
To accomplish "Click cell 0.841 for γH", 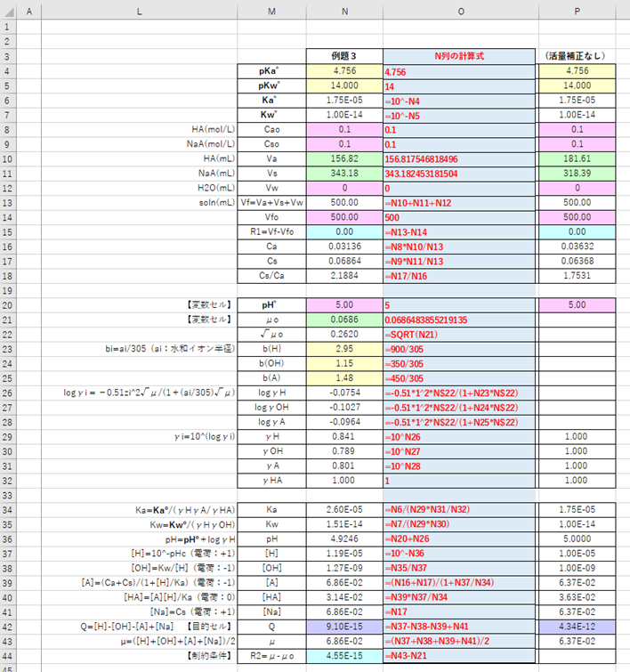I will (344, 436).
